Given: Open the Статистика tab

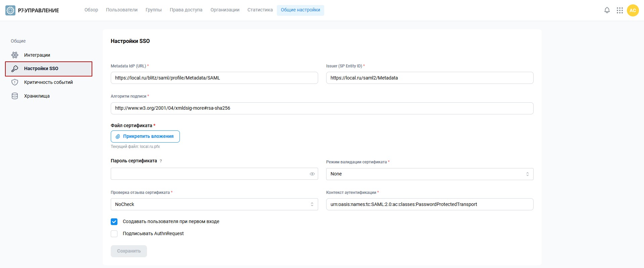Looking at the screenshot, I should pos(260,10).
